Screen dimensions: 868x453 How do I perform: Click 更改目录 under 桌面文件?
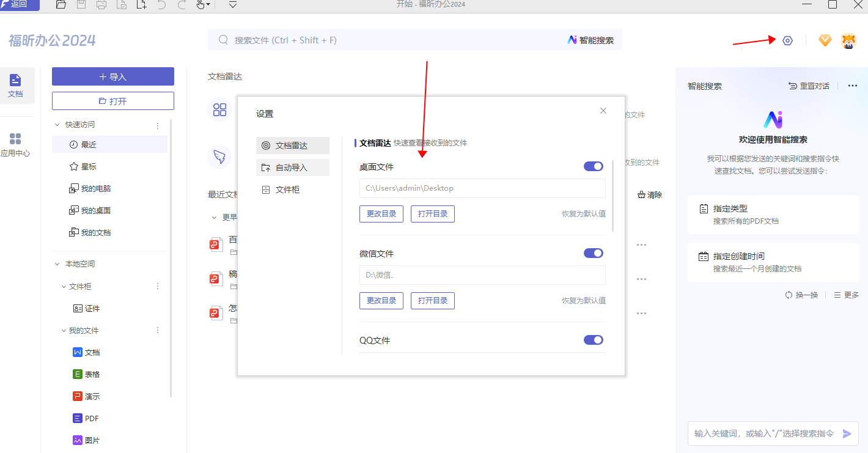coord(381,214)
